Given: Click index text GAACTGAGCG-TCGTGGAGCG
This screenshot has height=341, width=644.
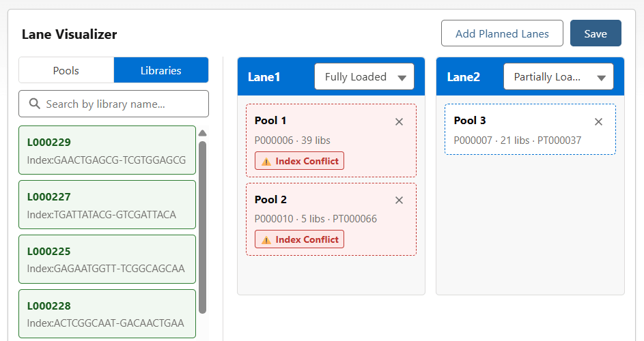Looking at the screenshot, I should 120,160.
